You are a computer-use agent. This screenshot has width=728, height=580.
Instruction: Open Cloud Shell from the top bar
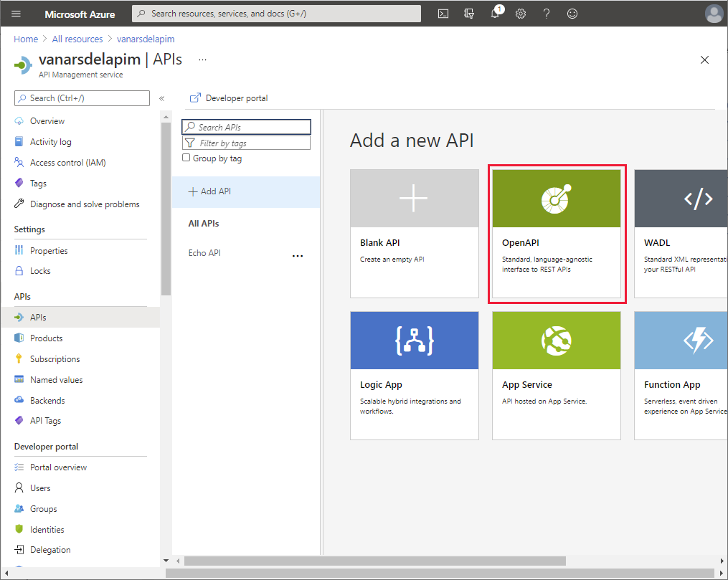tap(443, 14)
